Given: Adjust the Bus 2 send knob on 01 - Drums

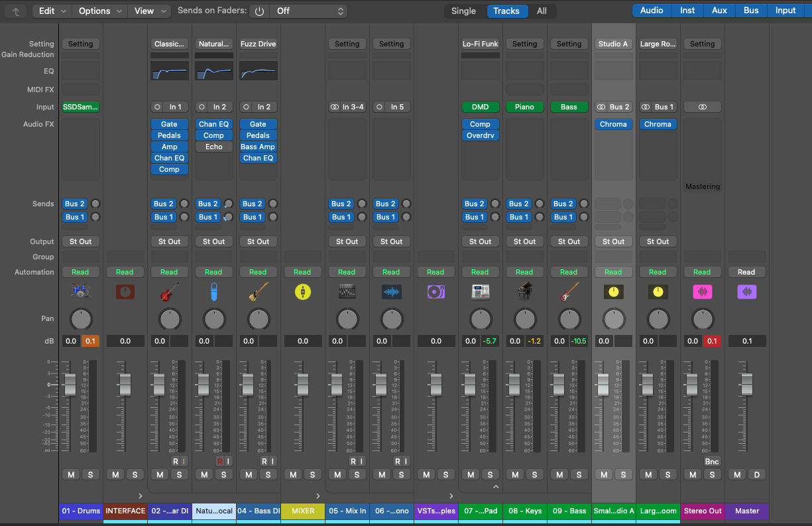Looking at the screenshot, I should [x=95, y=204].
